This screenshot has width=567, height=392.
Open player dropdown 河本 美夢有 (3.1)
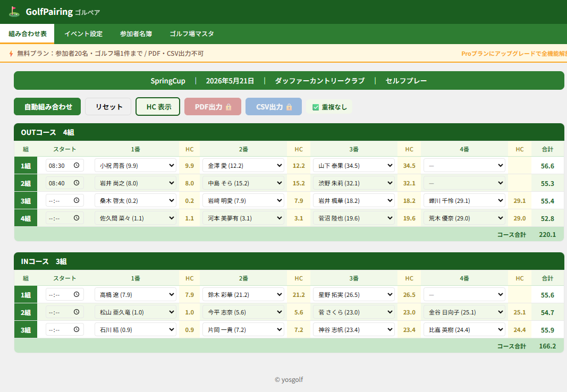[x=243, y=218]
